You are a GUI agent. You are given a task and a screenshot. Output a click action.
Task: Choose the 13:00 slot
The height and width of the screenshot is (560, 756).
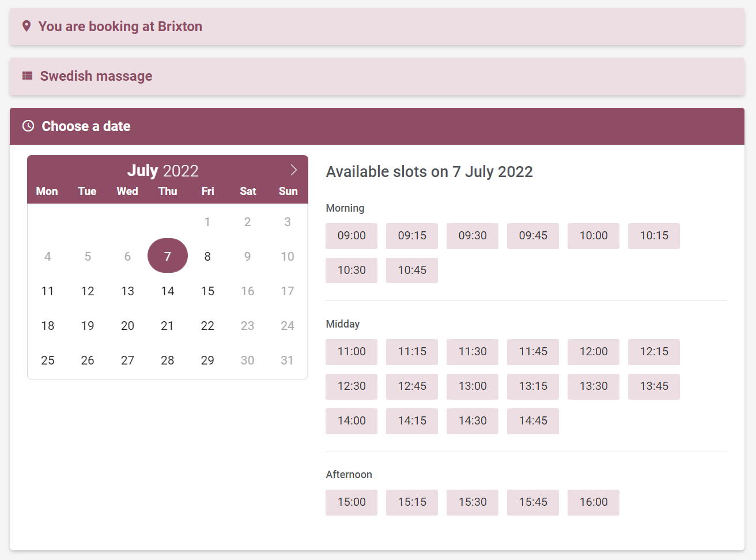point(472,386)
